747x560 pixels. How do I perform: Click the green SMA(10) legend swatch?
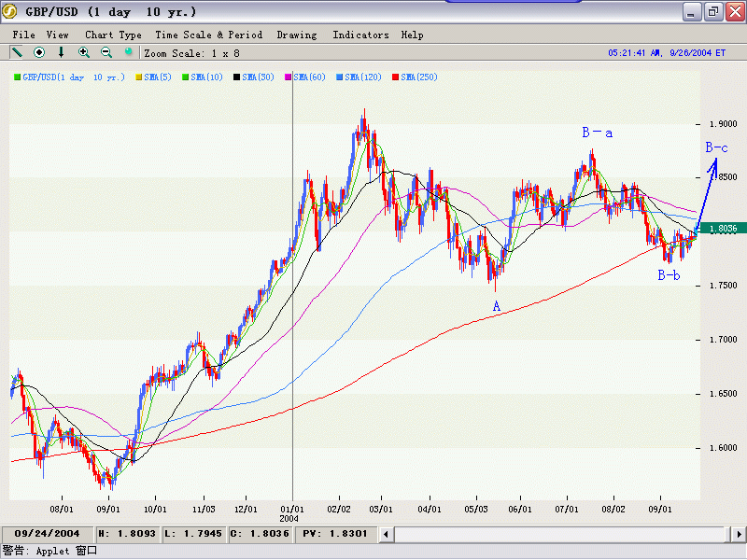185,77
